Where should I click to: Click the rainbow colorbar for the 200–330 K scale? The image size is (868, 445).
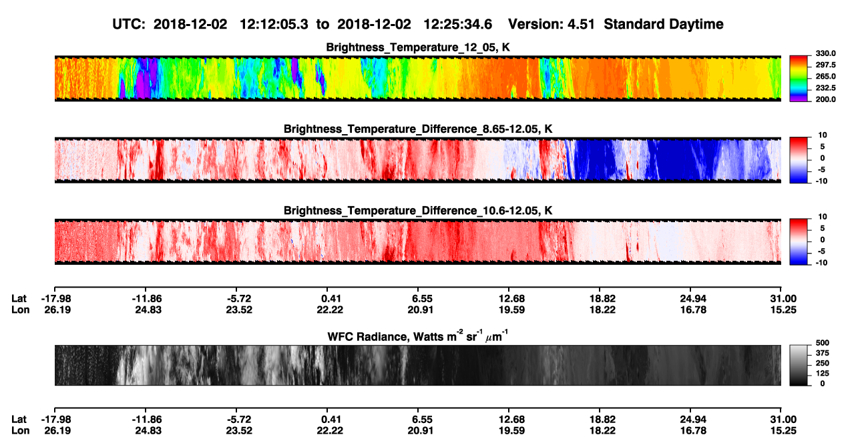[x=799, y=79]
